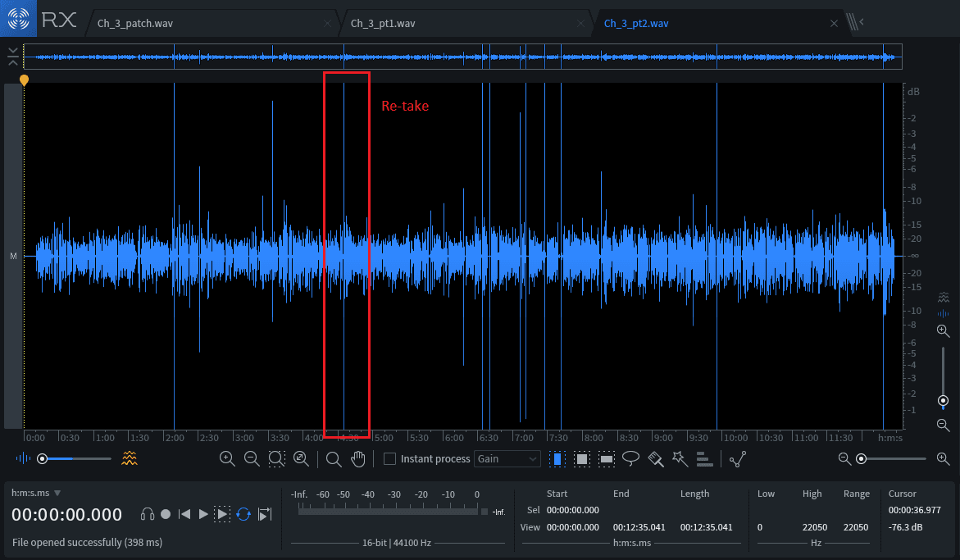This screenshot has width=960, height=560.
Task: Click the spectrogram scale icon on right edge
Action: click(943, 298)
